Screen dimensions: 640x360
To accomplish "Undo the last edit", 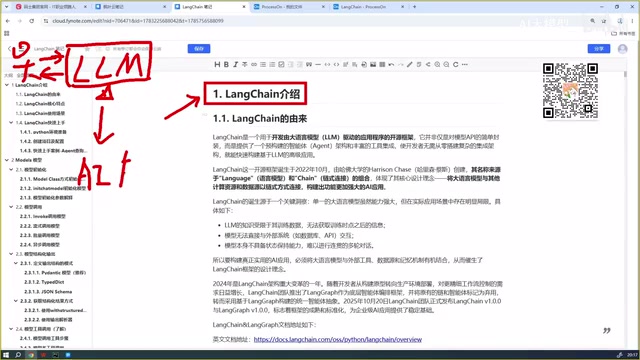I will click(391, 64).
